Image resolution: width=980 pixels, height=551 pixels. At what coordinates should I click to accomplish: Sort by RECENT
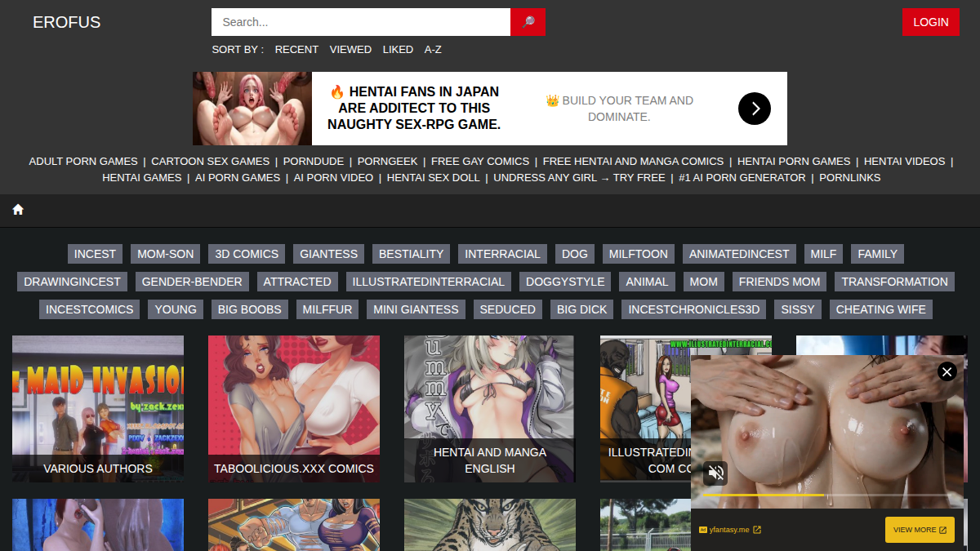click(x=296, y=50)
